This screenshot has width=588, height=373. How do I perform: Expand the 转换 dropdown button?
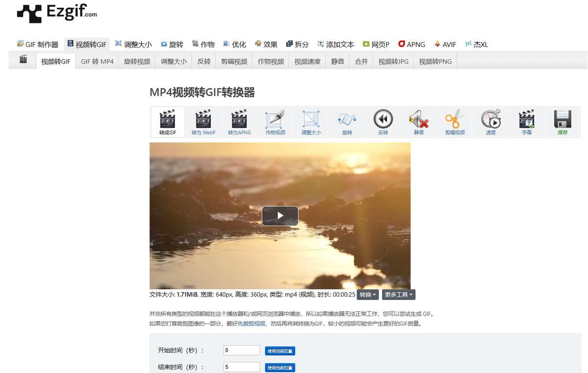[x=367, y=295]
